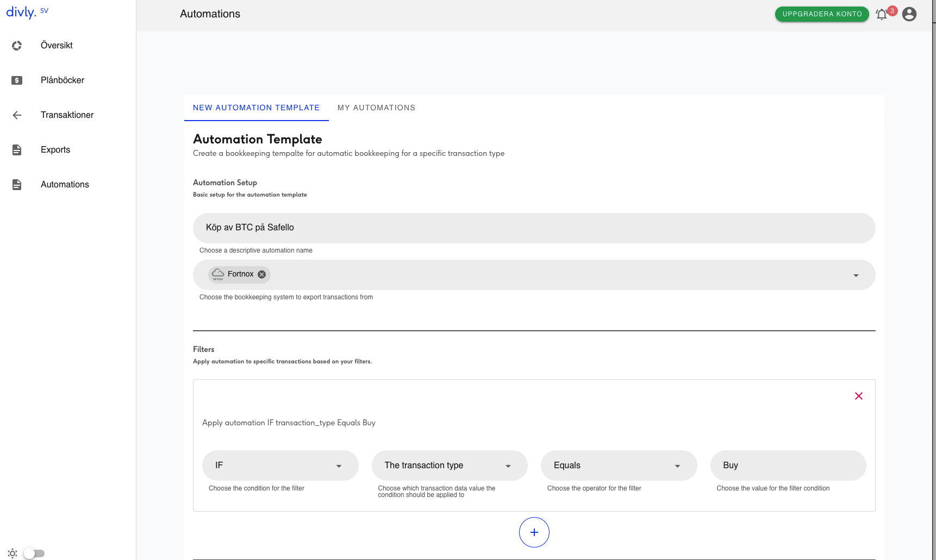Click 'Choose the value for the filter condition' hint
The width and height of the screenshot is (936, 560).
pyautogui.click(x=773, y=488)
